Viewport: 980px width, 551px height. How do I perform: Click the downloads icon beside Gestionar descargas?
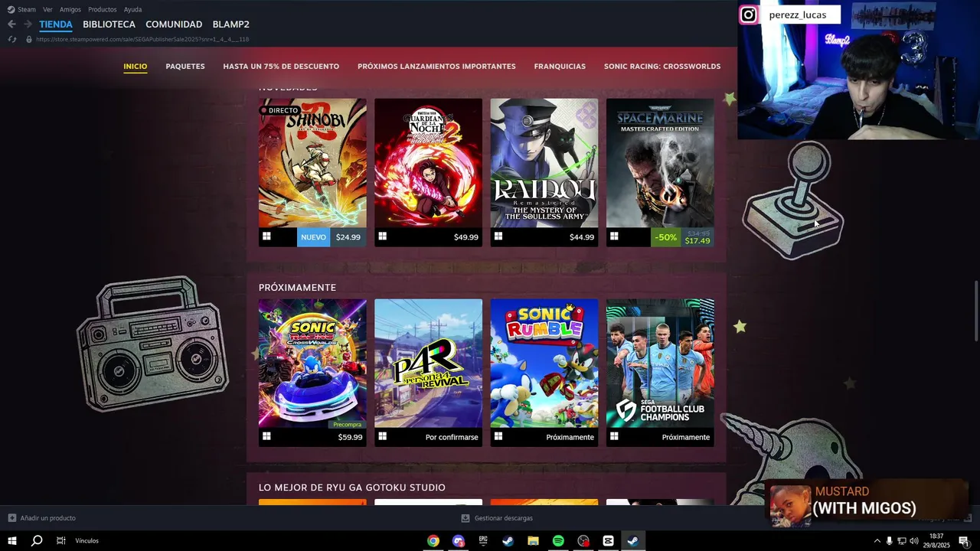tap(465, 518)
